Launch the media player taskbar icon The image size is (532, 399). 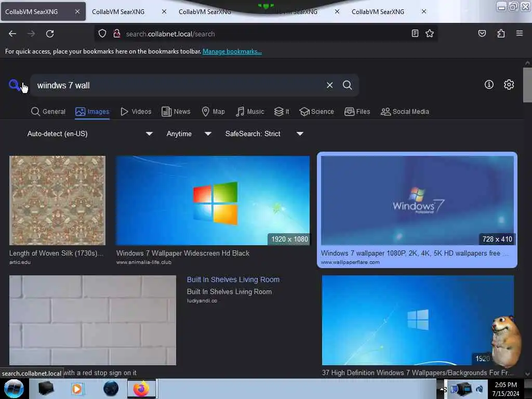pyautogui.click(x=77, y=389)
